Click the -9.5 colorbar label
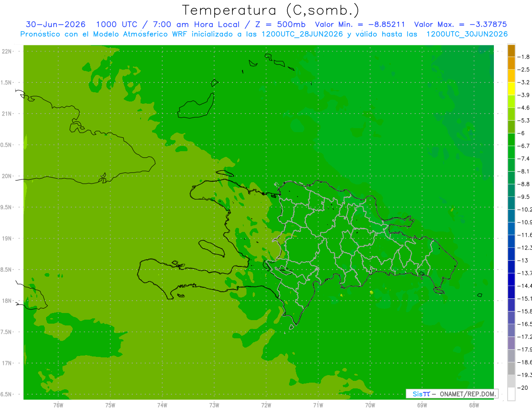 pos(524,196)
